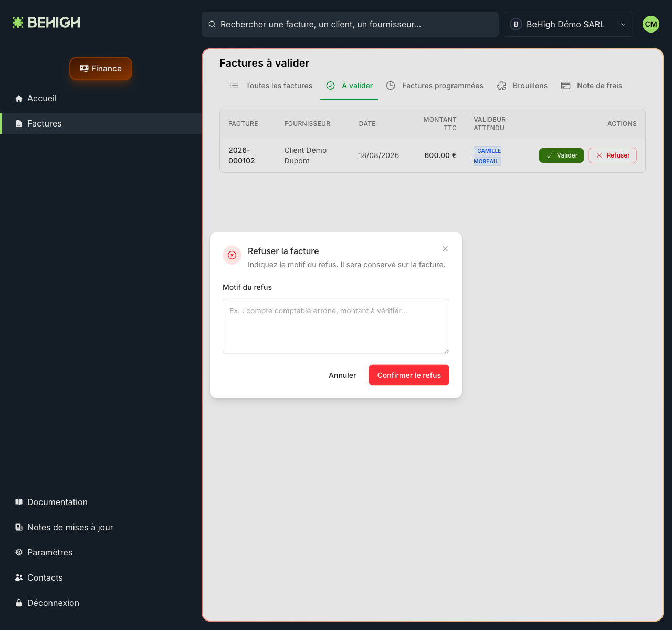Click the Finance module button

[101, 69]
